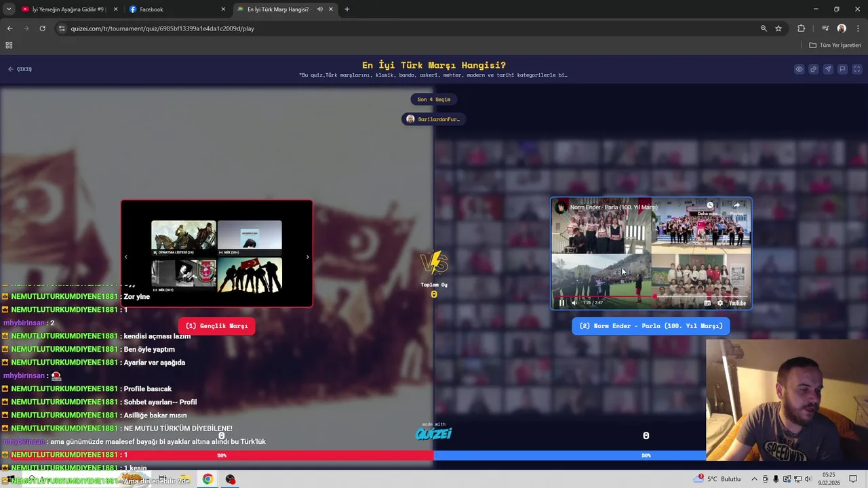Open the Norm Ender video title link
The image size is (868, 488).
click(614, 207)
